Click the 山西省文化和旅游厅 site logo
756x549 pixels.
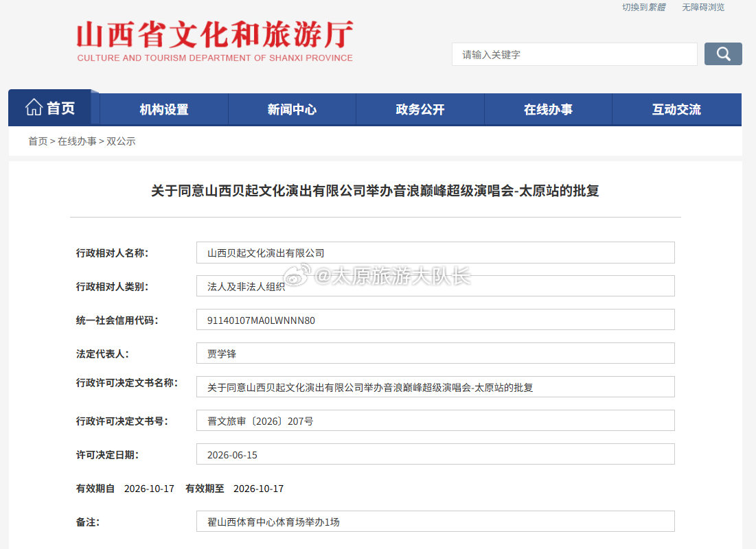click(215, 40)
